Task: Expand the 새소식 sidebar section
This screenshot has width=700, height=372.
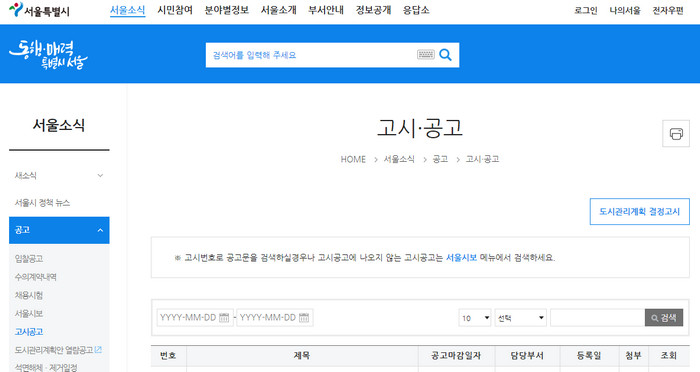Action: click(x=59, y=176)
